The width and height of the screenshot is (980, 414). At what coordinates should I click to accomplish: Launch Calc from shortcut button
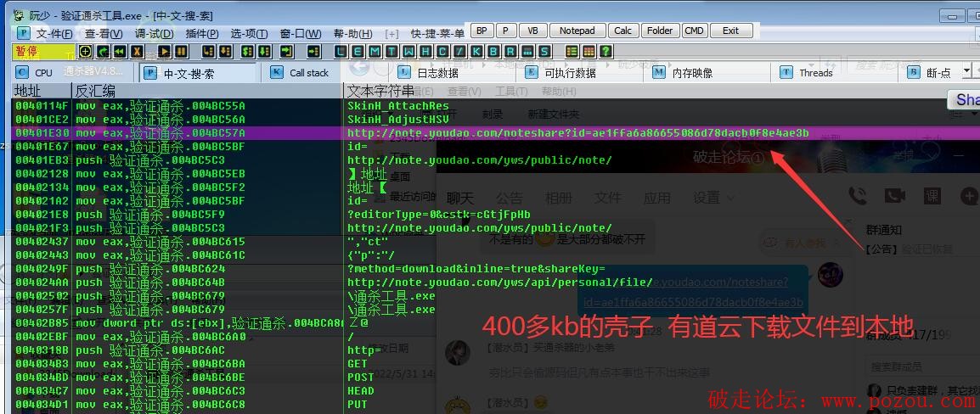pyautogui.click(x=622, y=31)
